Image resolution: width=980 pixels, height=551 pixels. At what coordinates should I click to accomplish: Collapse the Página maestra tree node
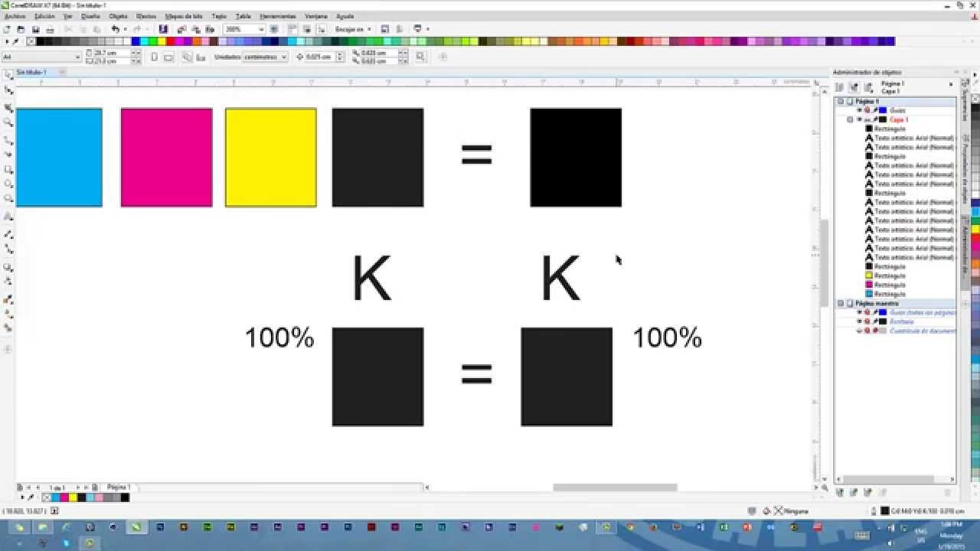click(841, 303)
